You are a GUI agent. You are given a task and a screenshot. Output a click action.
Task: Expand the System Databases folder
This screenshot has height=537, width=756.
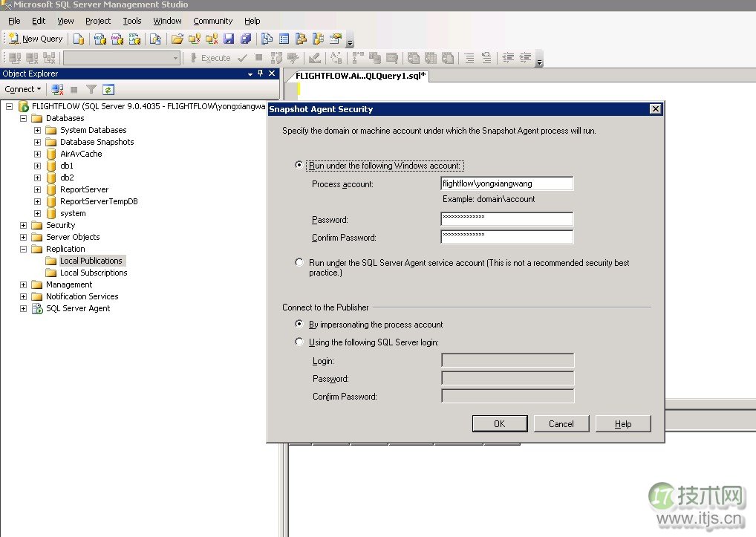coord(37,130)
